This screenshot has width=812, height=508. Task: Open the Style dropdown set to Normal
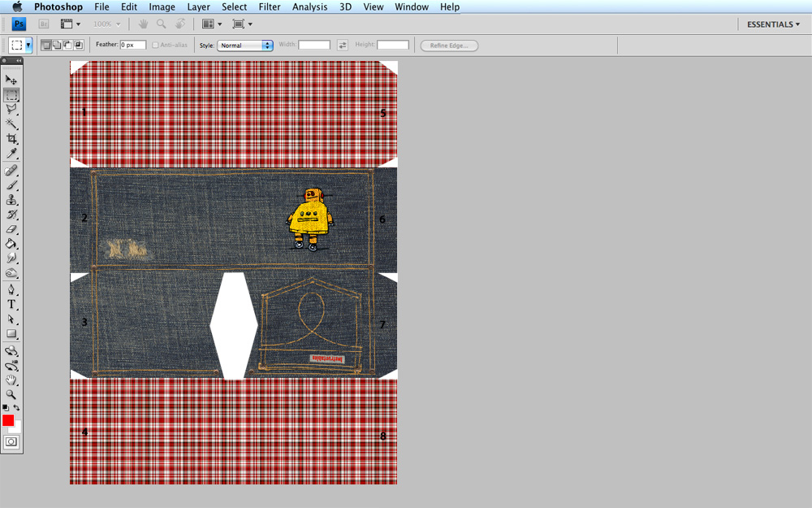(x=245, y=46)
